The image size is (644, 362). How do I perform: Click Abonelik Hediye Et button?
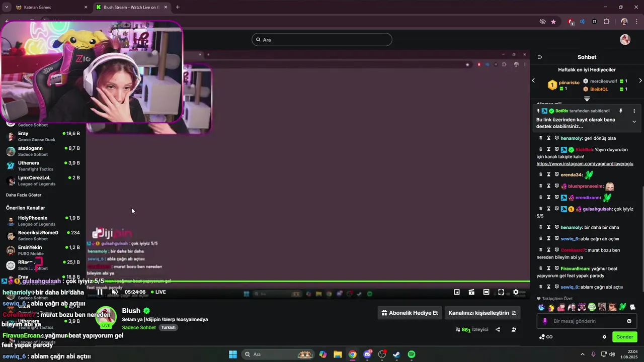point(410,313)
